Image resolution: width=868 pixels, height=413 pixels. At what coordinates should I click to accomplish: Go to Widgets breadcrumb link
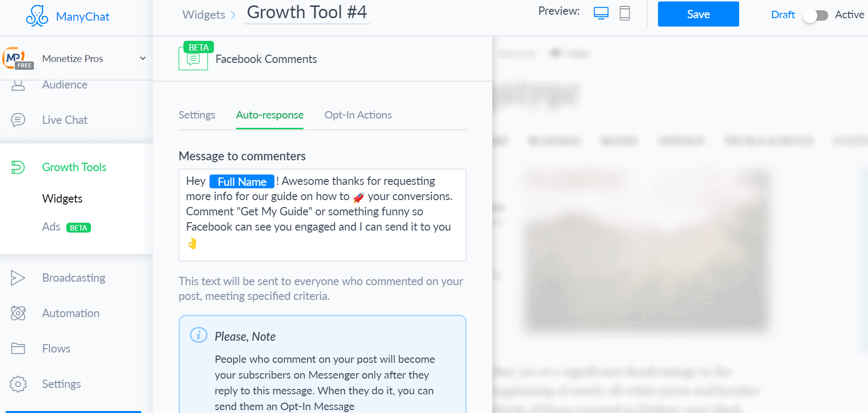click(204, 15)
